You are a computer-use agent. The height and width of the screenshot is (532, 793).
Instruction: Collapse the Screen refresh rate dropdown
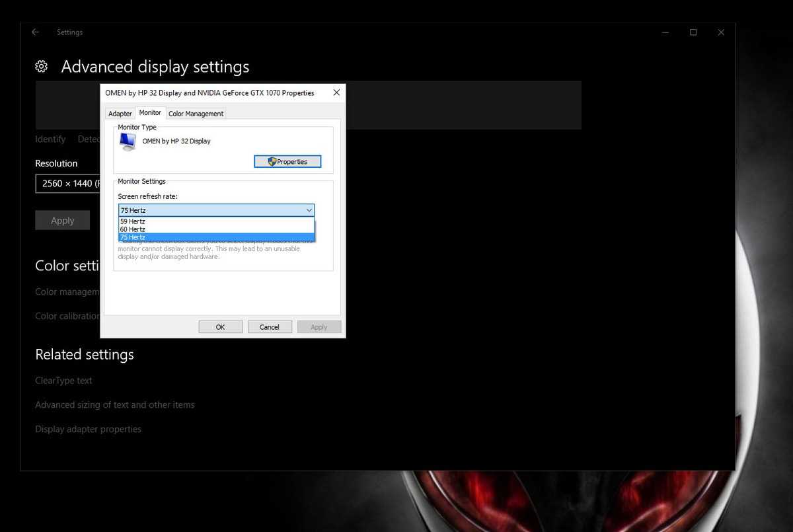click(309, 210)
